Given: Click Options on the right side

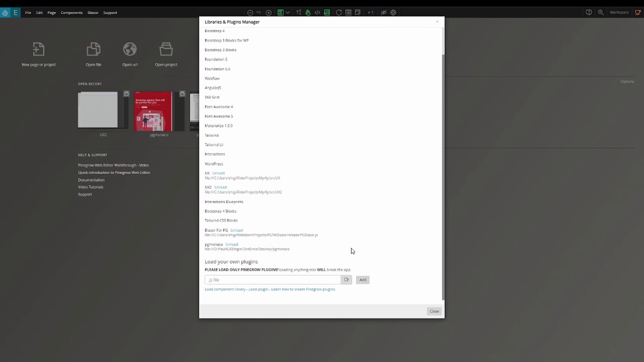Looking at the screenshot, I should click(627, 81).
